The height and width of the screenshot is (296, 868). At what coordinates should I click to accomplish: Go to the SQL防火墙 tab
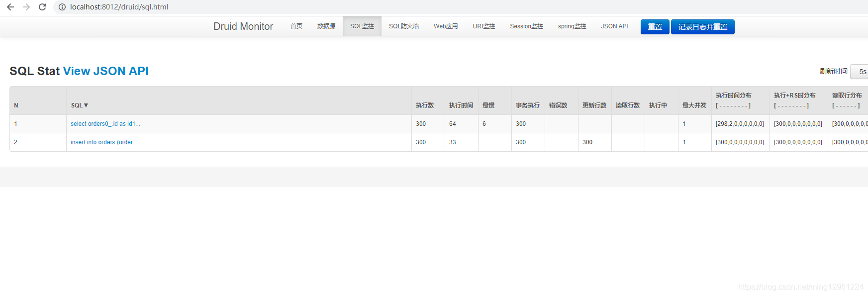(x=404, y=26)
